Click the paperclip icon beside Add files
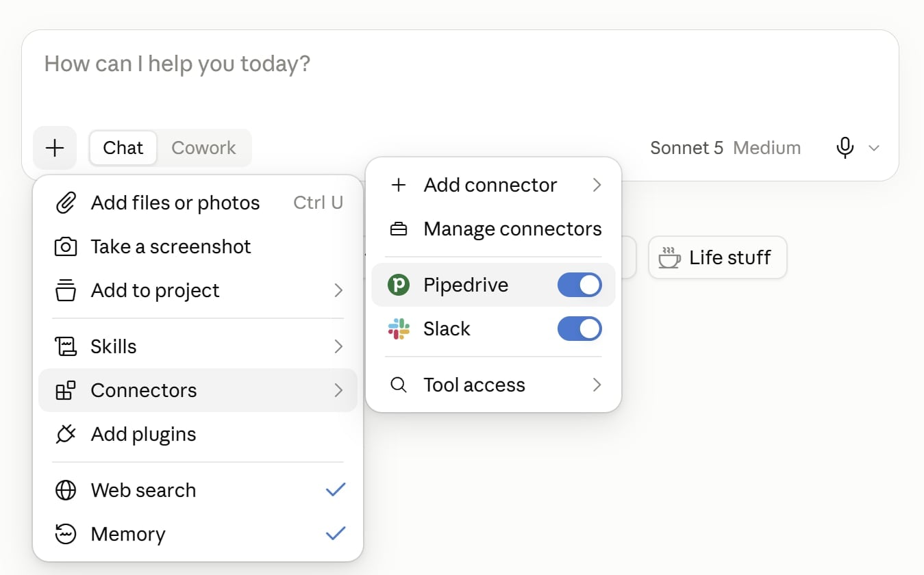 65,203
